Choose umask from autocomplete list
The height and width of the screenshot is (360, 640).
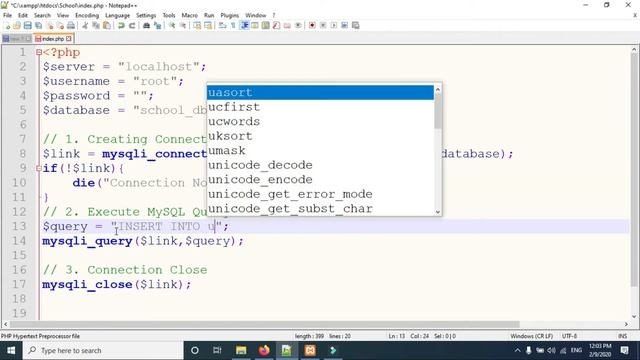pos(320,151)
